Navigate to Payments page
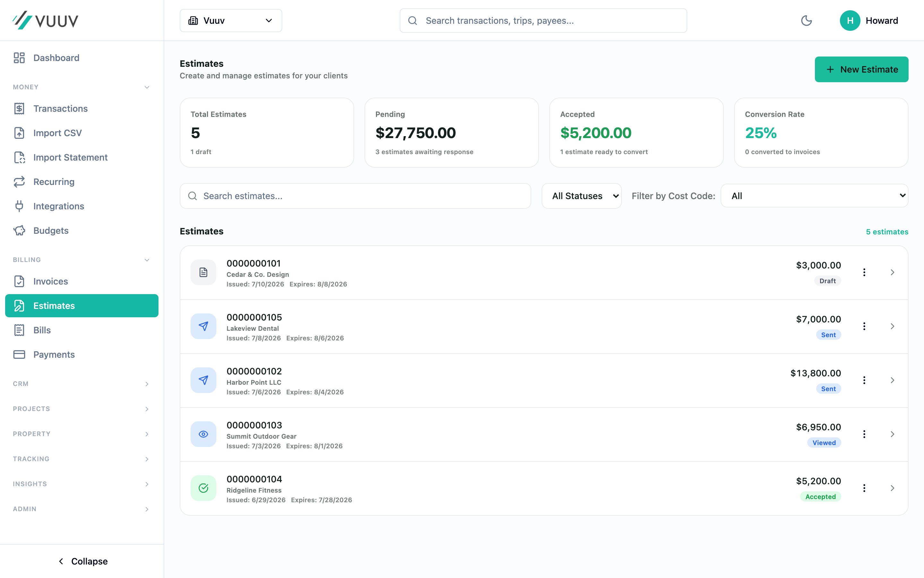The height and width of the screenshot is (578, 924). 82,355
